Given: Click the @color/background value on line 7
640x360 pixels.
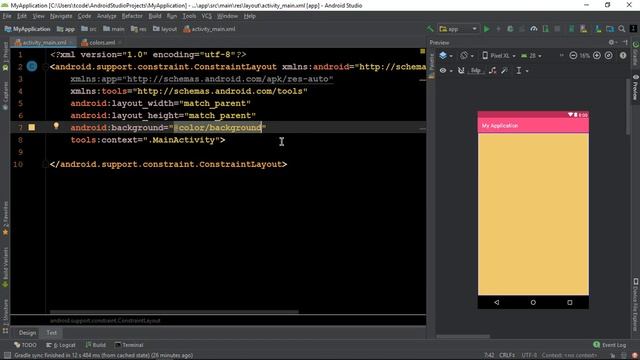Looking at the screenshot, I should [x=218, y=128].
